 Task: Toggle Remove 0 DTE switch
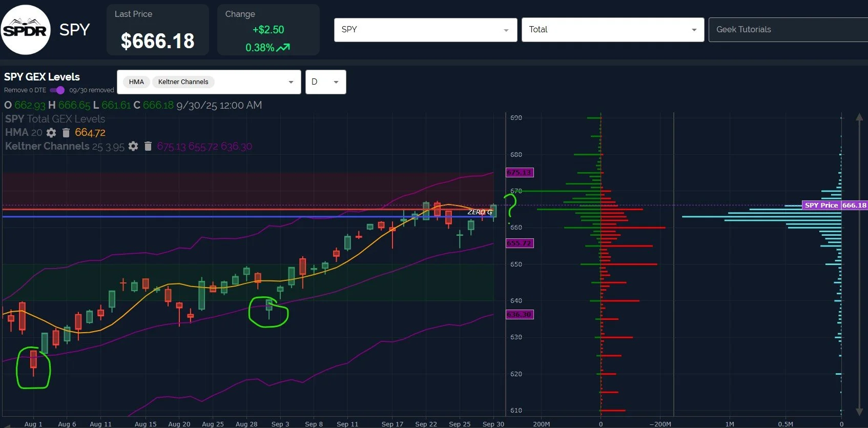coord(57,90)
